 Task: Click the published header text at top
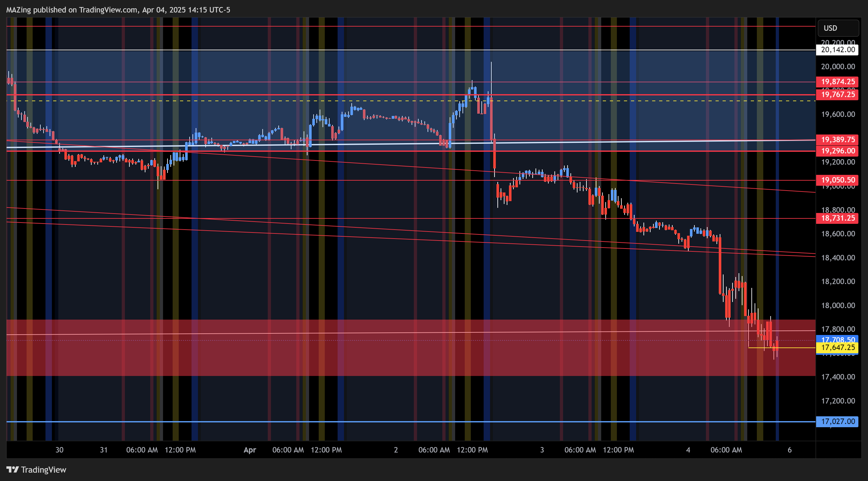click(x=118, y=10)
